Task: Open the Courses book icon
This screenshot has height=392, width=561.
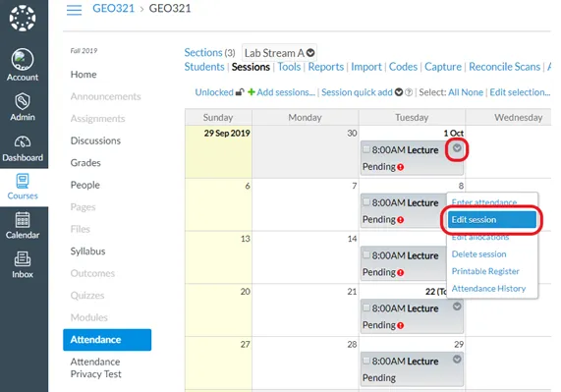Action: 23,181
